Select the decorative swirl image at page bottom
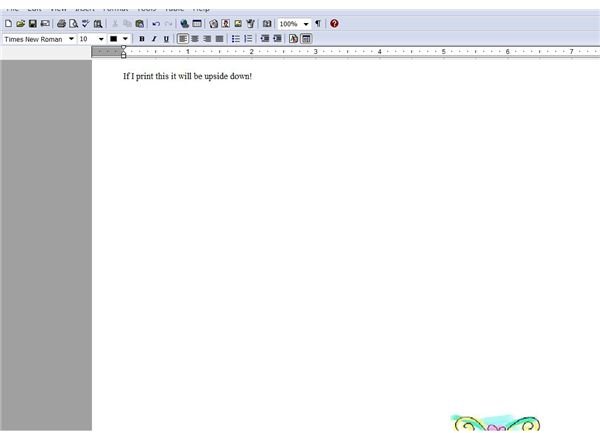This screenshot has width=600, height=433. click(x=496, y=422)
